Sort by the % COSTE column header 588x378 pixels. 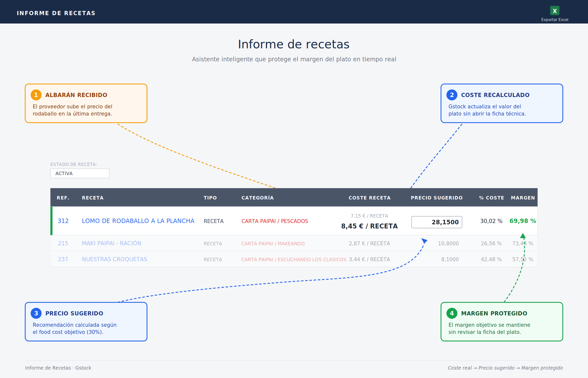click(x=491, y=198)
